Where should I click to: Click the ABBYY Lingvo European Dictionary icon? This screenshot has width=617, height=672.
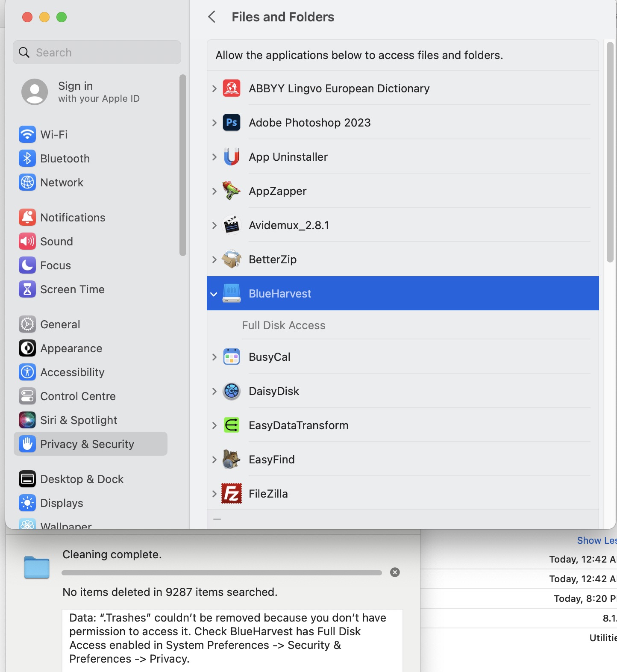[x=232, y=88]
